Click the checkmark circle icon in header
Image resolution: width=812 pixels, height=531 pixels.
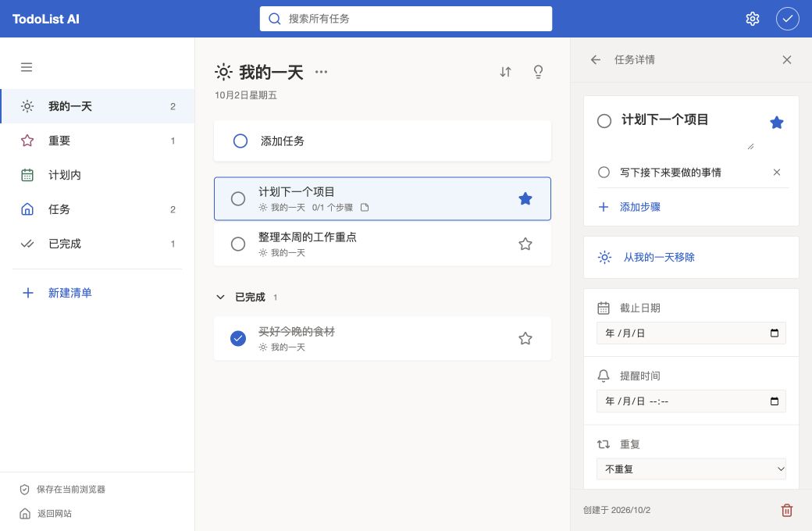(787, 20)
